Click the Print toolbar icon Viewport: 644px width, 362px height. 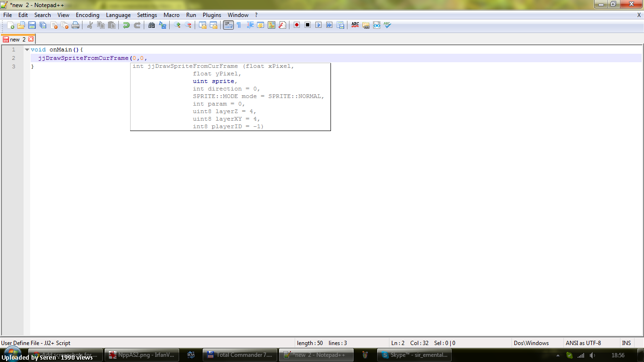point(75,25)
